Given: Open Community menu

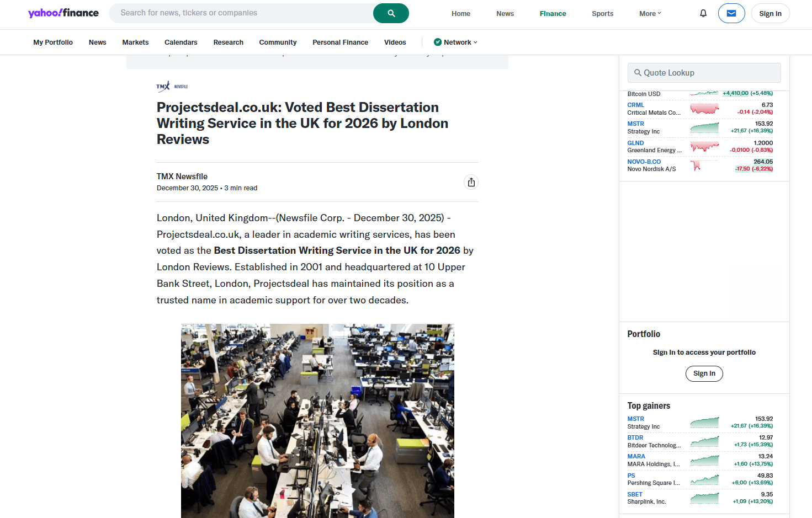Looking at the screenshot, I should click(x=278, y=42).
